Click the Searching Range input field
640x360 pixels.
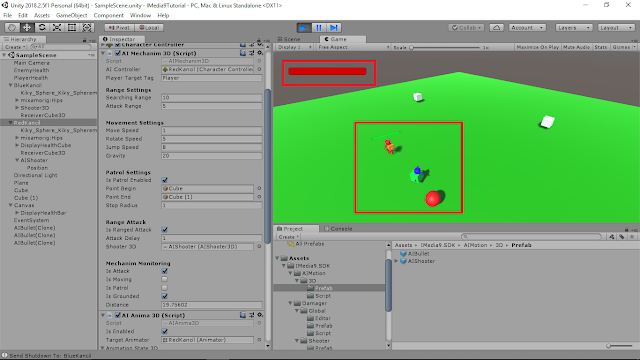click(211, 98)
